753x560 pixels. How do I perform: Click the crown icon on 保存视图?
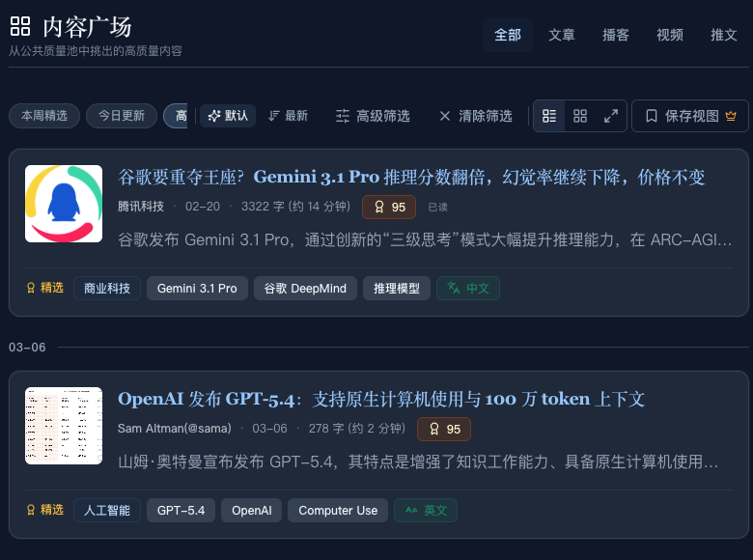(x=731, y=116)
